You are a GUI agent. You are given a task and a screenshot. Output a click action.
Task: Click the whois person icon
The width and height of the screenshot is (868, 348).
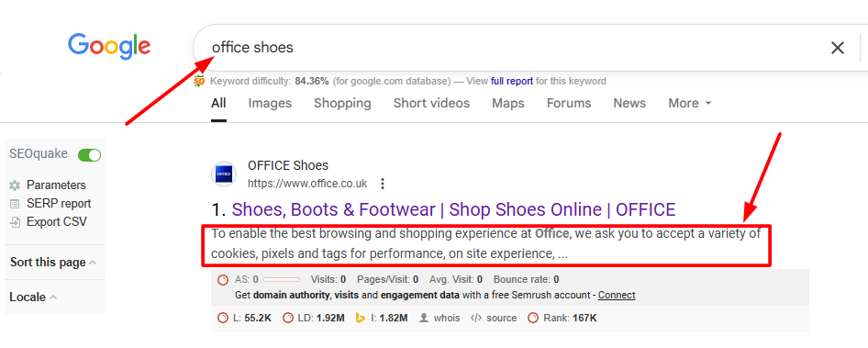[424, 318]
